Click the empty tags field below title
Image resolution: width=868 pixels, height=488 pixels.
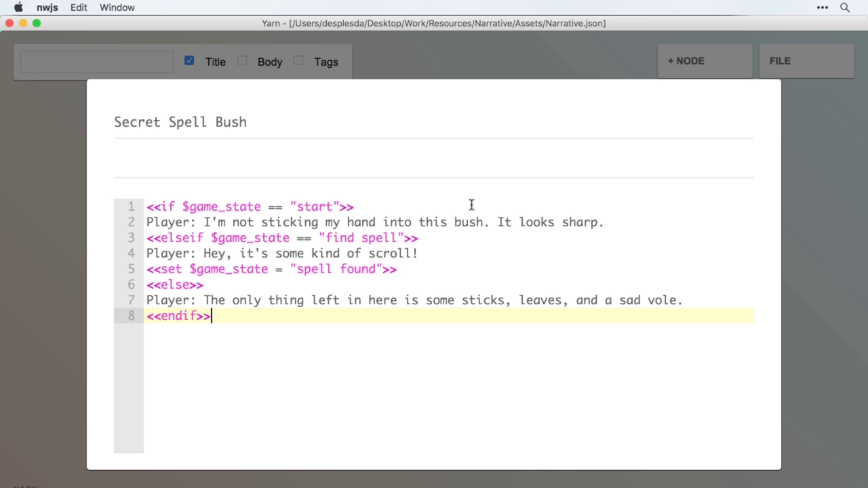pyautogui.click(x=434, y=159)
